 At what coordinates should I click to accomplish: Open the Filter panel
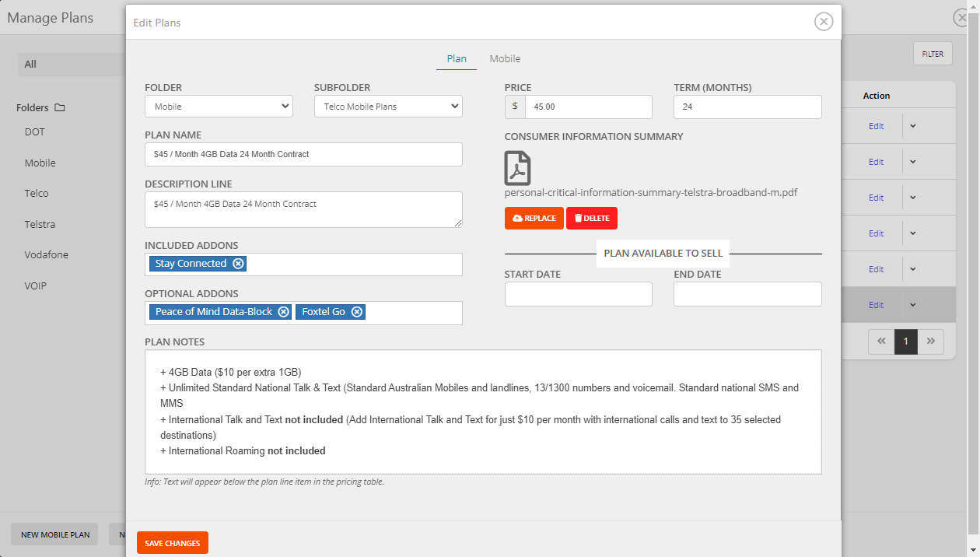coord(932,53)
